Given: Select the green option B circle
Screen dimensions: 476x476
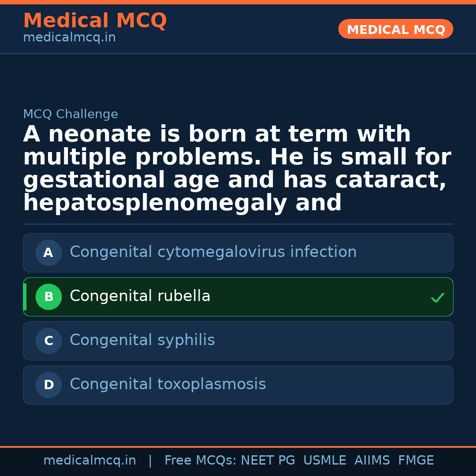Looking at the screenshot, I should (48, 297).
